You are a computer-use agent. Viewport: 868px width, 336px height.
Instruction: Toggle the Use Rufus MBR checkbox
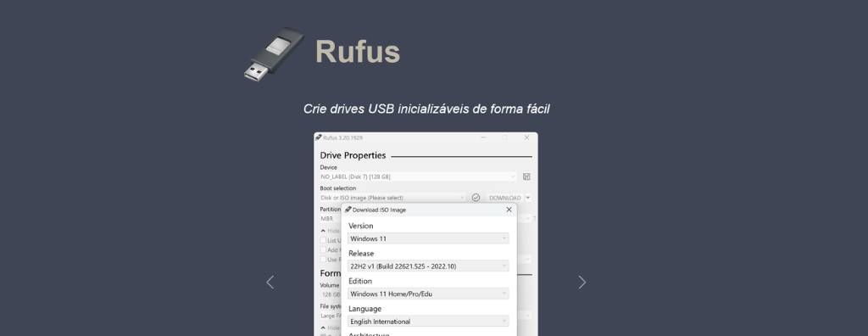tap(323, 260)
